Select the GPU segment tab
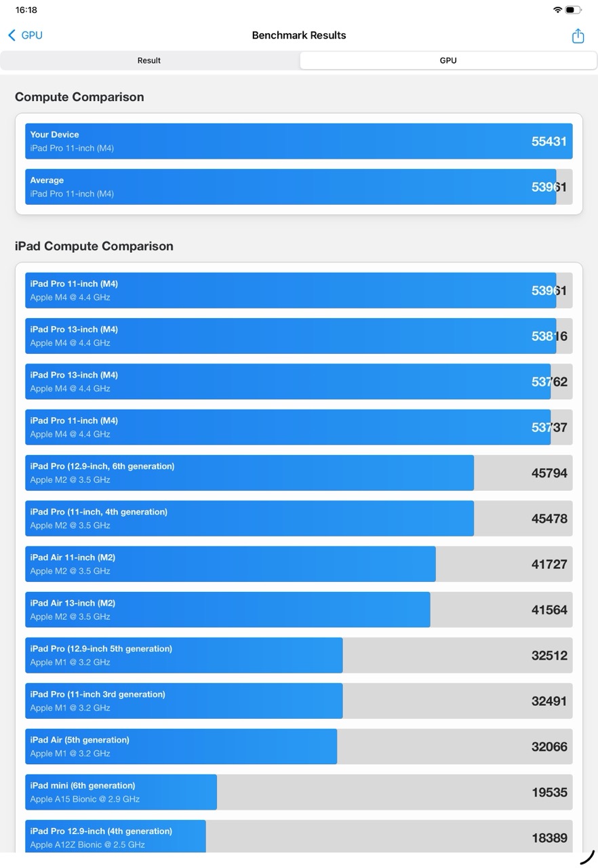This screenshot has height=868, width=598. pyautogui.click(x=448, y=60)
